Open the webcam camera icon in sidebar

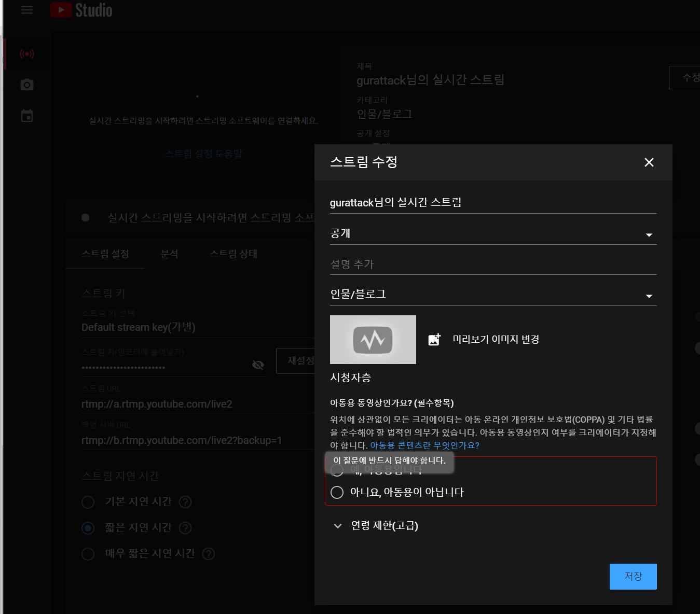[x=27, y=85]
